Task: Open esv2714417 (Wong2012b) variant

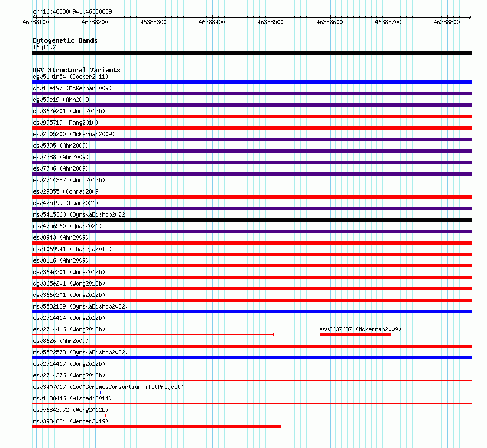Action: pos(69,364)
